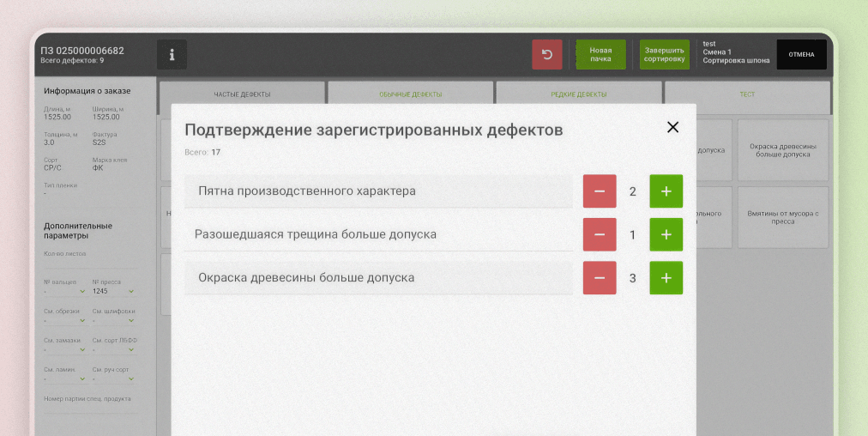Screen dimensions: 868x436
Task: Increase count for Пятна производственного характера
Action: (x=666, y=191)
